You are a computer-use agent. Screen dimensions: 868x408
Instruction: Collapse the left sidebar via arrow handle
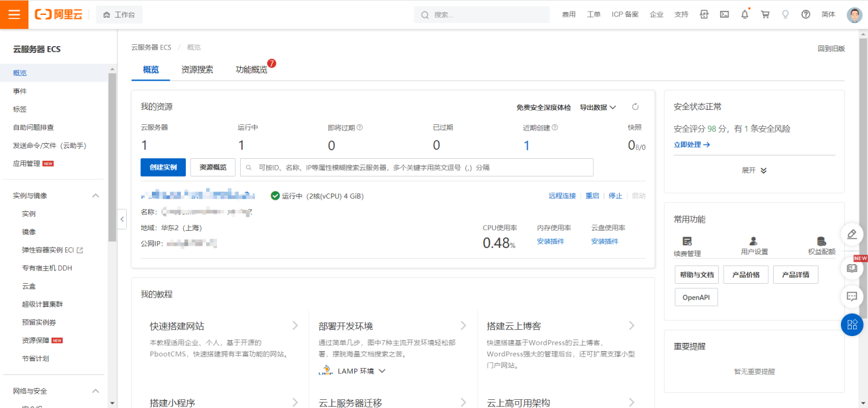pos(122,219)
